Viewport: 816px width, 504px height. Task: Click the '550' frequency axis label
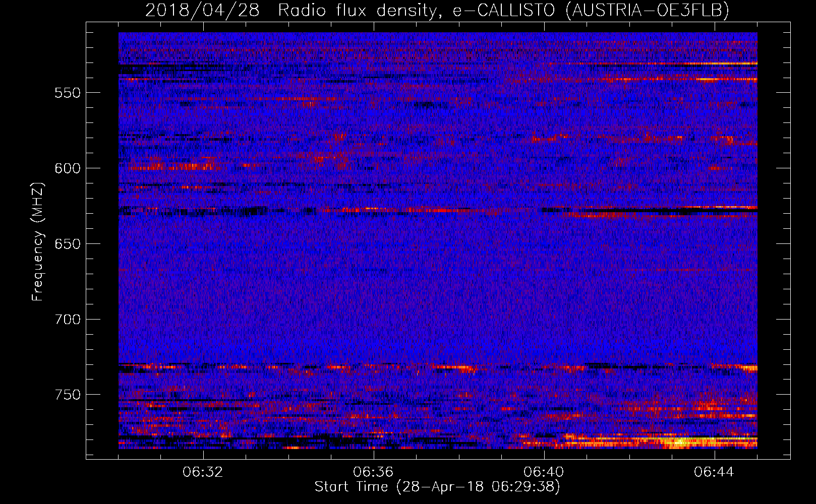[x=68, y=93]
